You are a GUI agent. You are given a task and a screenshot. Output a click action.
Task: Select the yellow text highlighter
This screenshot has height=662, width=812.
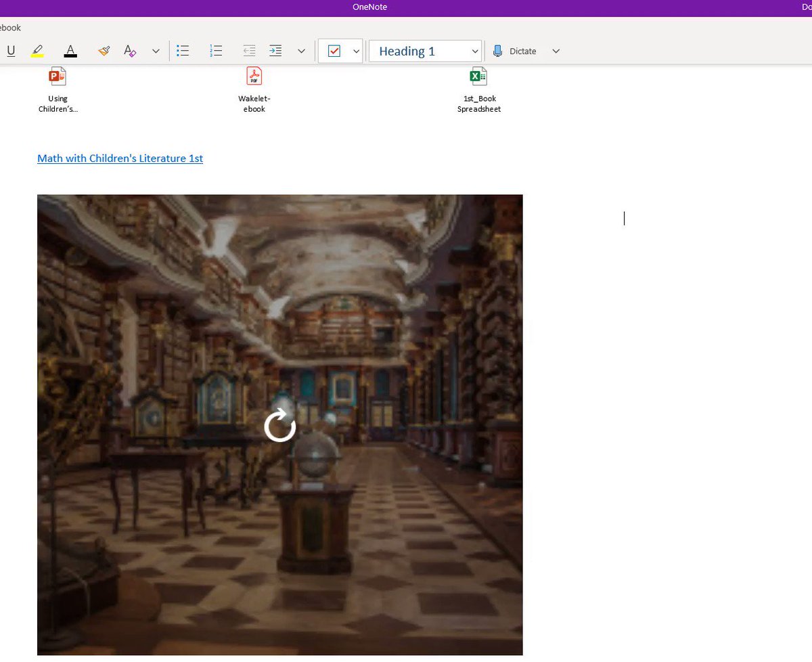point(37,51)
